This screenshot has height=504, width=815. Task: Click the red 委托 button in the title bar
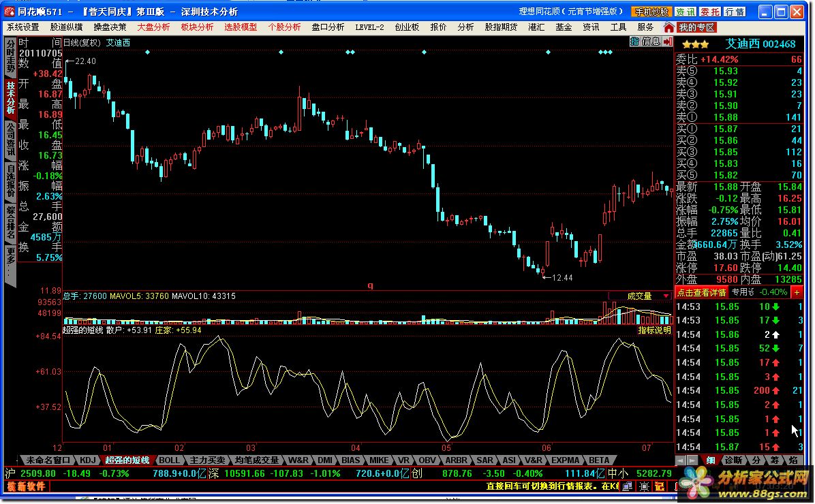click(709, 12)
